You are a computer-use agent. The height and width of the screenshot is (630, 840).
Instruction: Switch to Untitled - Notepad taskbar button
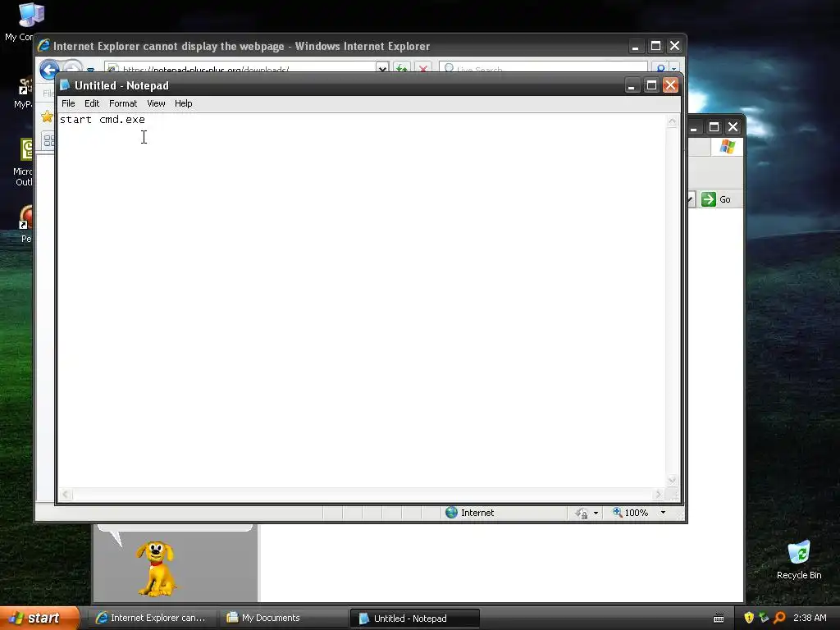click(414, 619)
